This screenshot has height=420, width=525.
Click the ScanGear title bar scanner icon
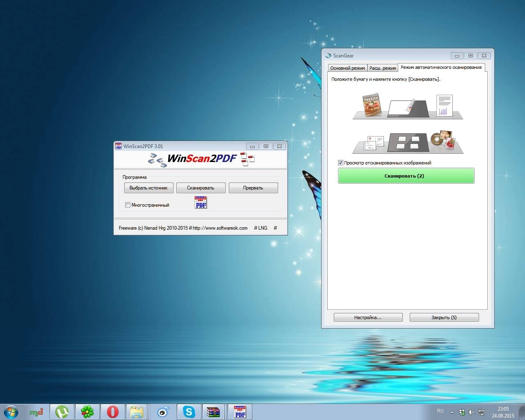pos(328,55)
